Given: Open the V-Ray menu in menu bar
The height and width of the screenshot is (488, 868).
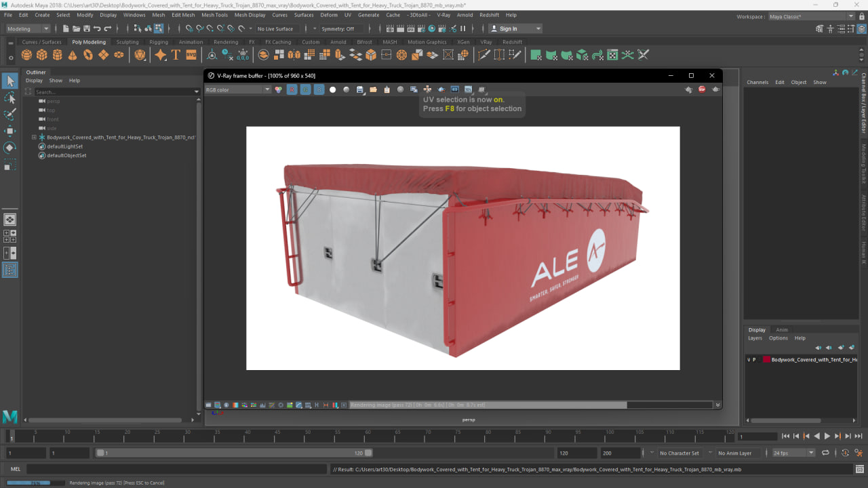Looking at the screenshot, I should [x=443, y=14].
